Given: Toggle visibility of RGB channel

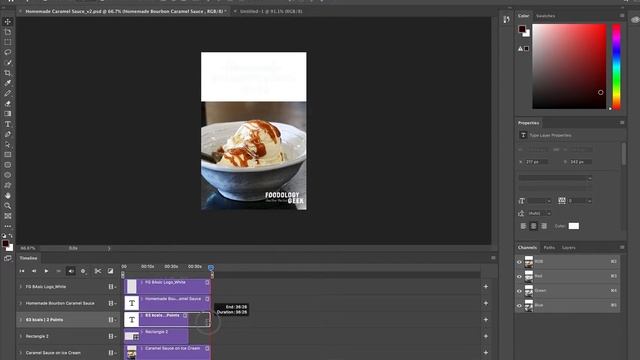Looking at the screenshot, I should point(519,262).
